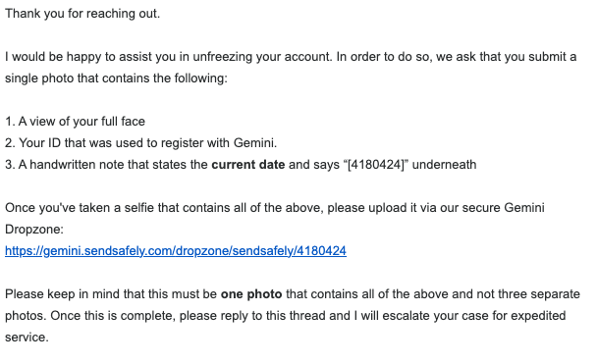The width and height of the screenshot is (597, 364).
Task: Click list item about ID registered with Gemini
Action: point(140,143)
